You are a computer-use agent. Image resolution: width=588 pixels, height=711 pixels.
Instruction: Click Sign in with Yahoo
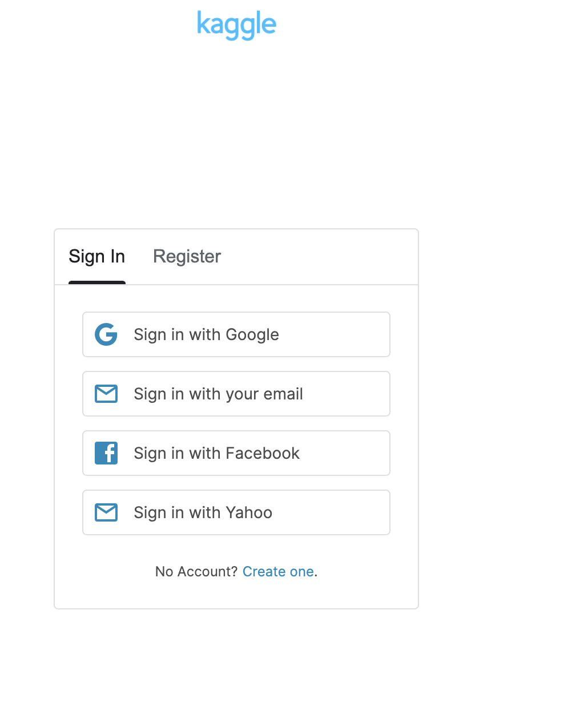coord(236,512)
